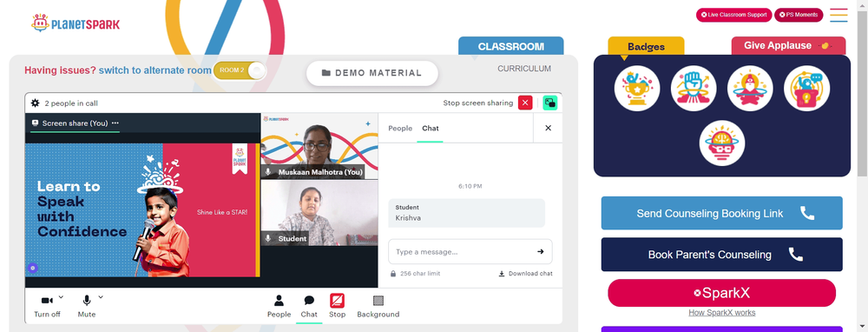
Task: Send chat message with arrow icon
Action: pos(540,252)
